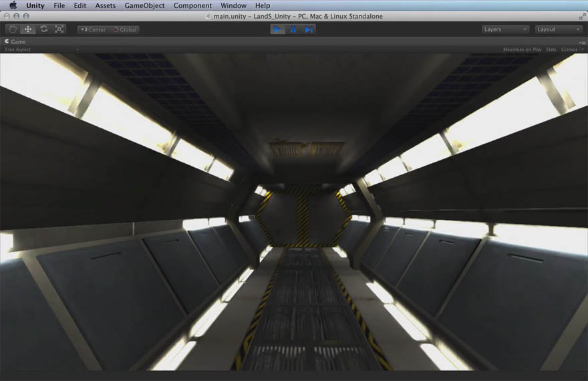
Task: Click the Gizmos button
Action: coord(570,49)
